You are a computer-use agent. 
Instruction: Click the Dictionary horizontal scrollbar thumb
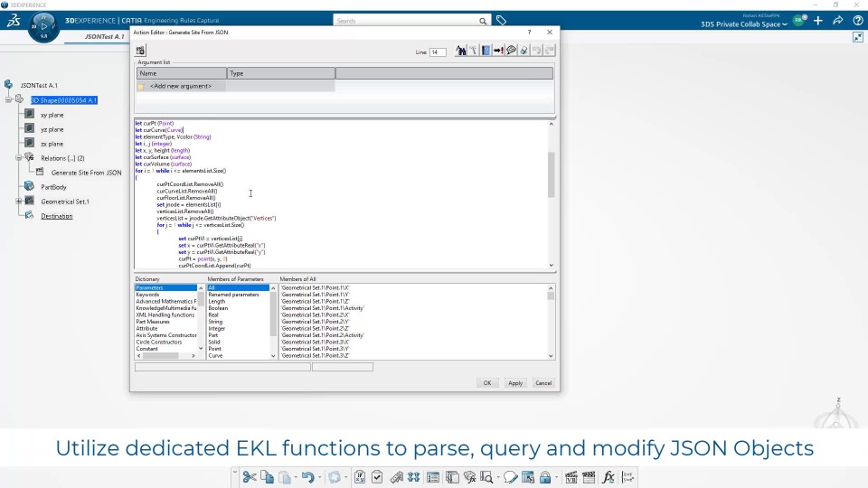point(161,356)
